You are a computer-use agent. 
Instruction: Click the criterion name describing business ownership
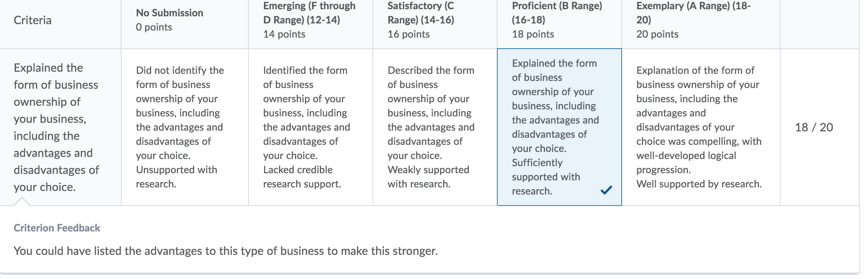(x=56, y=127)
